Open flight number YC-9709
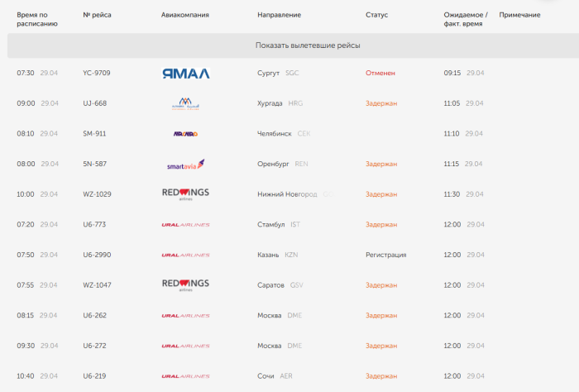 97,73
